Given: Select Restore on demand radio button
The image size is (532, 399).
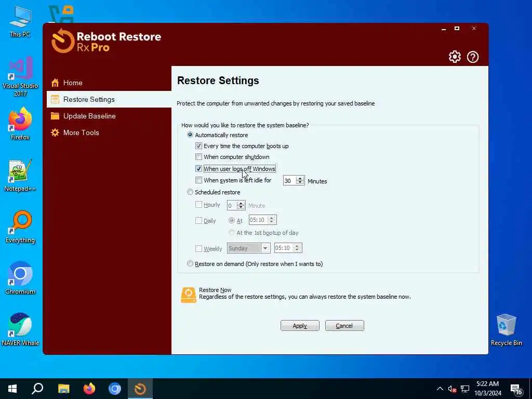Looking at the screenshot, I should (x=190, y=263).
